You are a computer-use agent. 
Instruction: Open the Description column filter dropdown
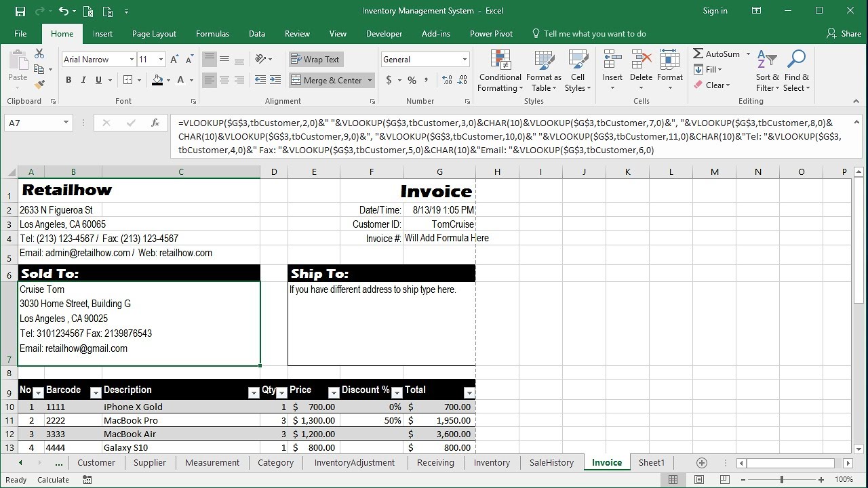(x=254, y=392)
